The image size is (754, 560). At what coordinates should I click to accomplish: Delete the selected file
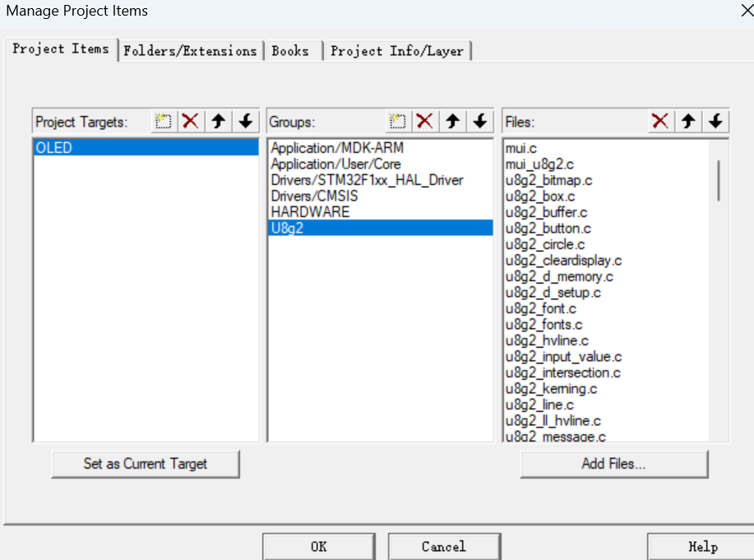point(660,121)
